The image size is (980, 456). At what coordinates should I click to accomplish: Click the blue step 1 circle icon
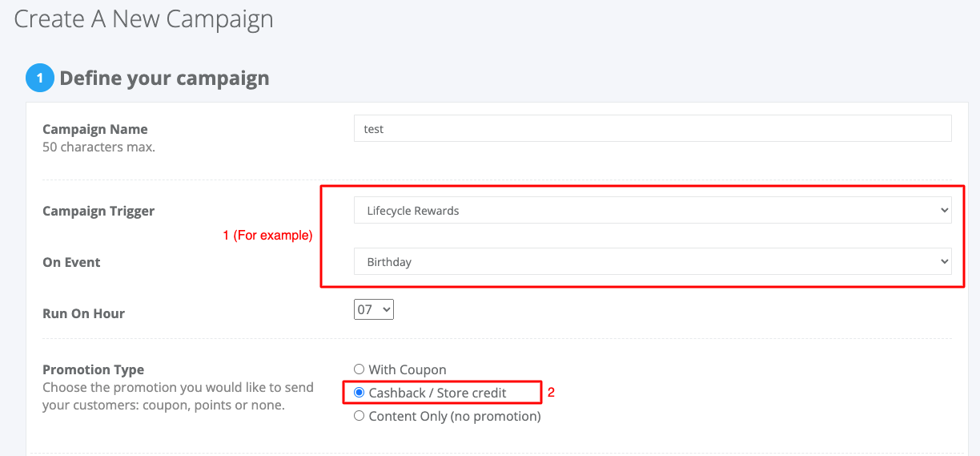coord(40,79)
